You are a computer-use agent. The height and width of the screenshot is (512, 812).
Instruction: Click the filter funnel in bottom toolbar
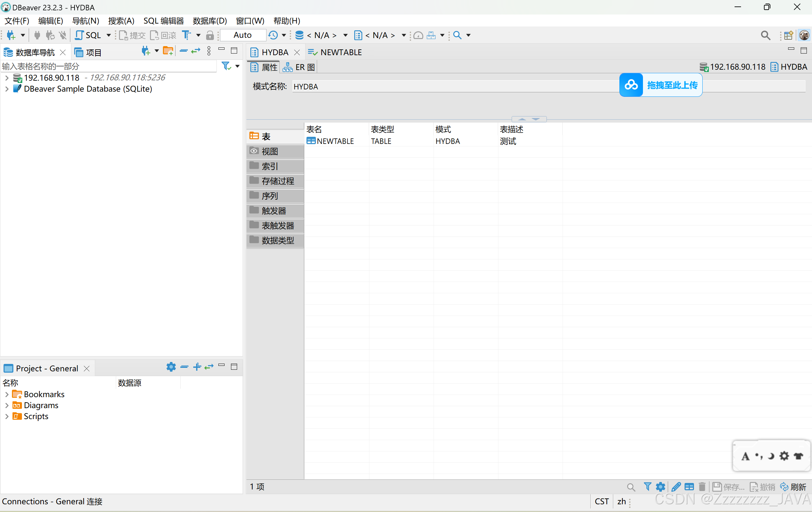click(647, 487)
